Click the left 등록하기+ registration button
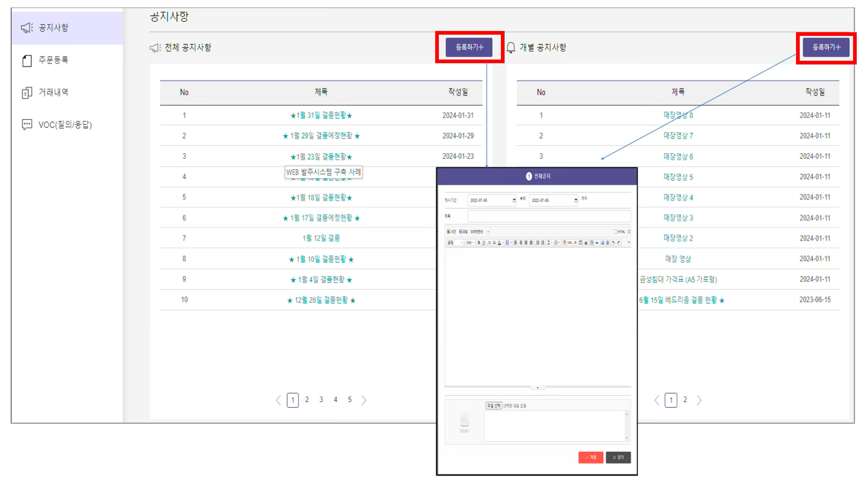 point(468,47)
